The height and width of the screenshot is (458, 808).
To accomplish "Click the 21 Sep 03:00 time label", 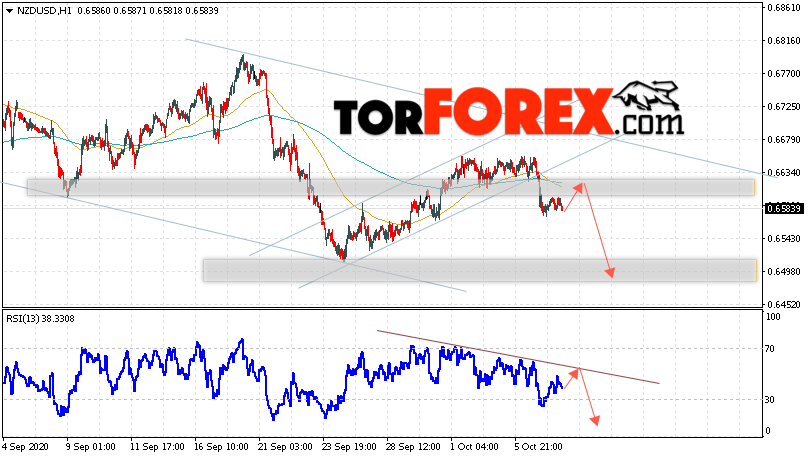I will point(285,446).
